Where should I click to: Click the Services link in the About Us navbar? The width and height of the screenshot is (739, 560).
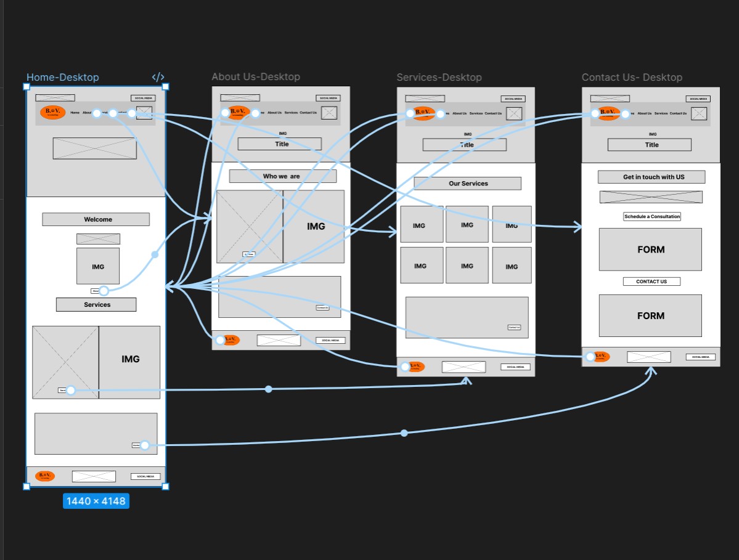click(290, 113)
